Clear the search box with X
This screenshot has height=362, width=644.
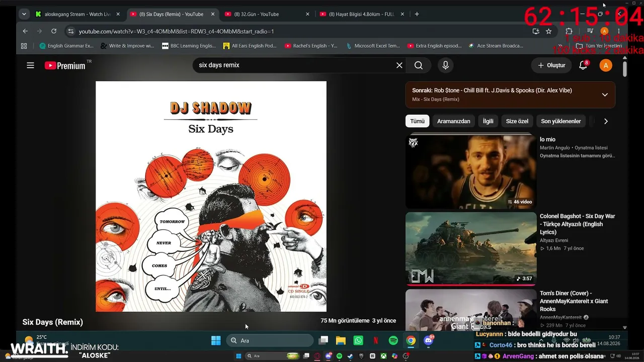[x=399, y=65]
